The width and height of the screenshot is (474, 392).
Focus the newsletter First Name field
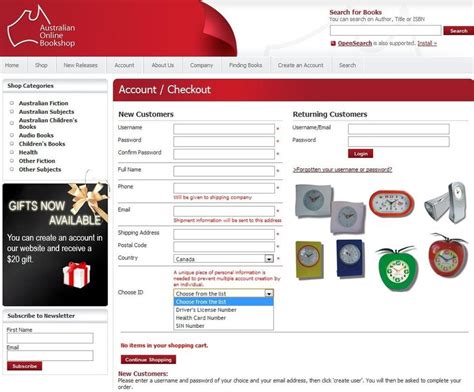coord(50,338)
